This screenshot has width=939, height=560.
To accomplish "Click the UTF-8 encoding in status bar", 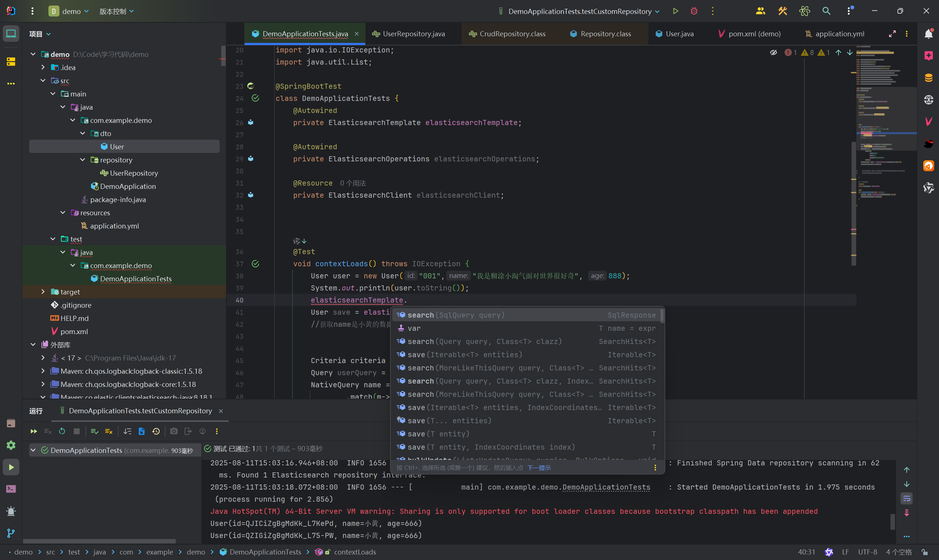I will tap(868, 552).
